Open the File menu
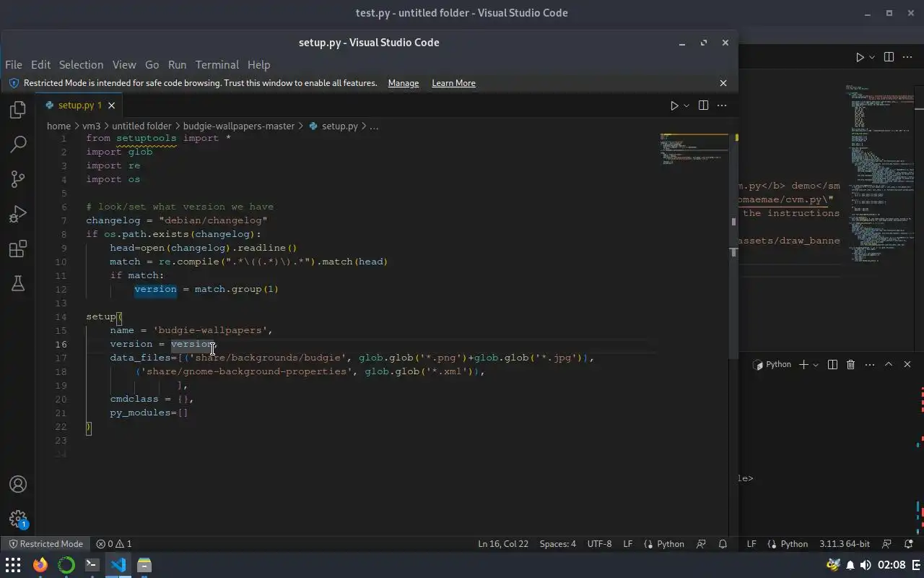The image size is (924, 578). tap(14, 64)
